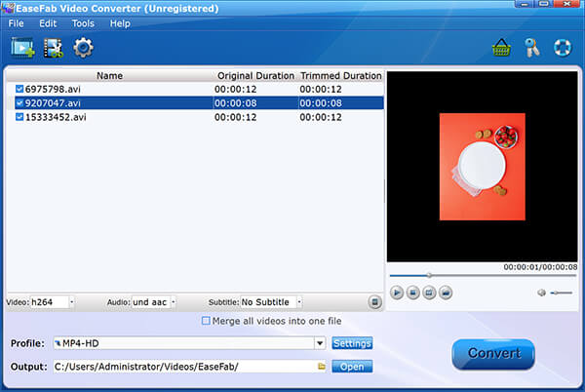The image size is (585, 392).
Task: Select the 6975798.avi file name
Action: click(53, 89)
